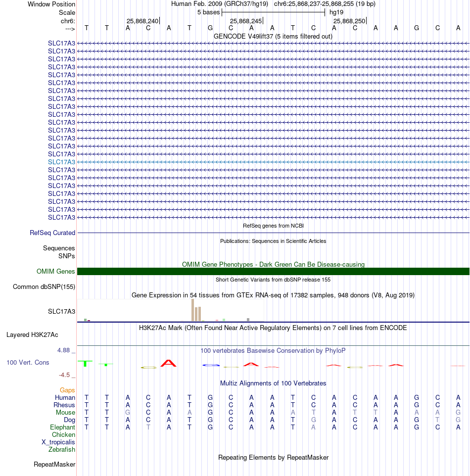
Task: Select the Mouse alignment row label
Action: pyautogui.click(x=65, y=413)
